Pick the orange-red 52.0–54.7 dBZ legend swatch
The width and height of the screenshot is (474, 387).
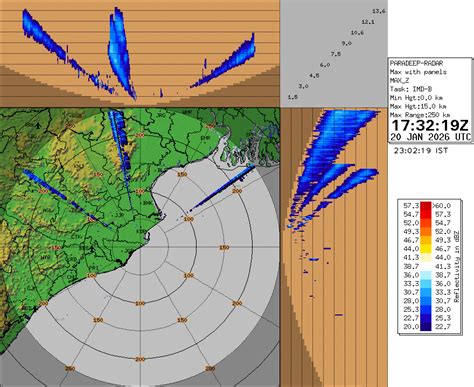point(426,223)
